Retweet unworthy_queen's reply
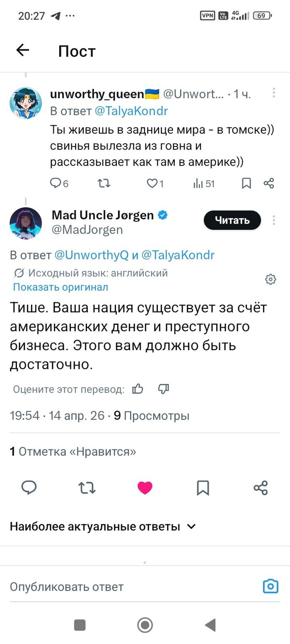Viewport: 290px width, 644px height. (x=103, y=183)
